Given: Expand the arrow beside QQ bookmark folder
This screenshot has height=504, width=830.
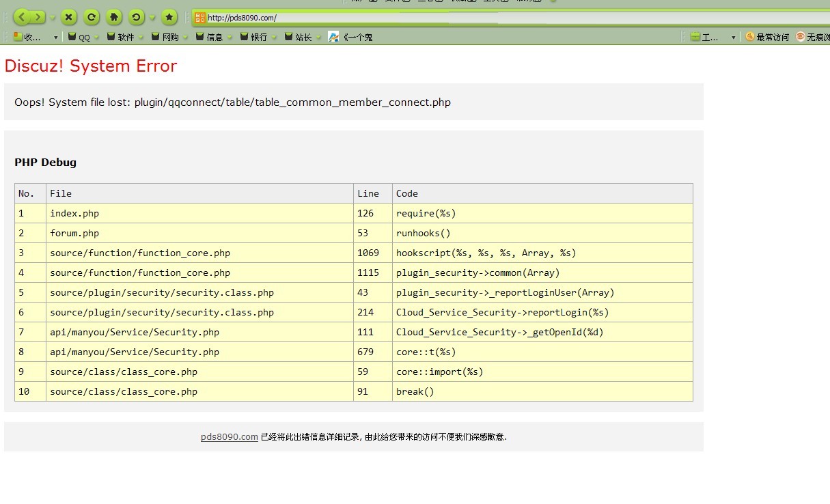Looking at the screenshot, I should 97,38.
